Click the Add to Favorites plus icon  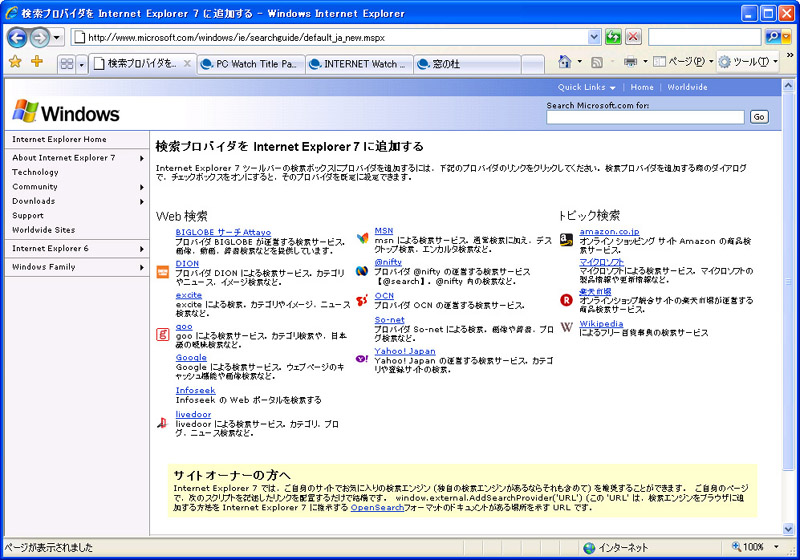pos(37,62)
